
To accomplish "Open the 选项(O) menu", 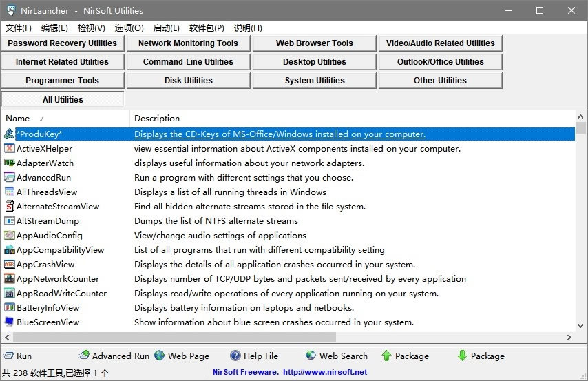I will pos(129,28).
